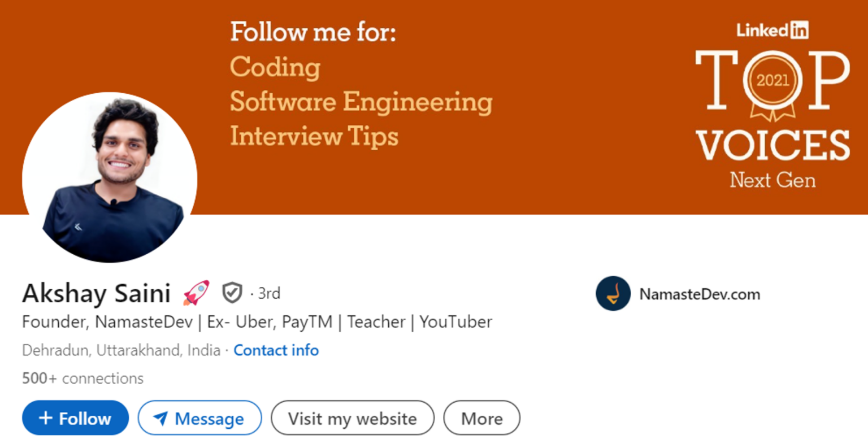
Task: View 500+ connections
Action: coord(82,378)
